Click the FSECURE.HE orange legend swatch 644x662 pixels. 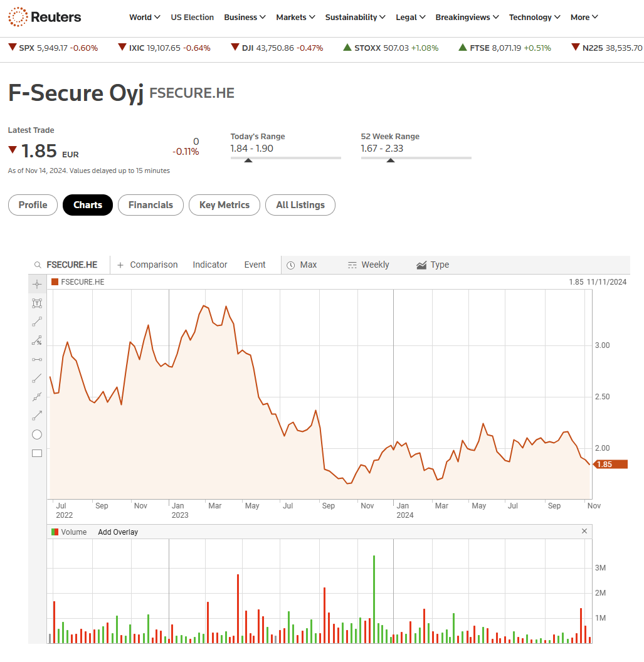point(55,281)
